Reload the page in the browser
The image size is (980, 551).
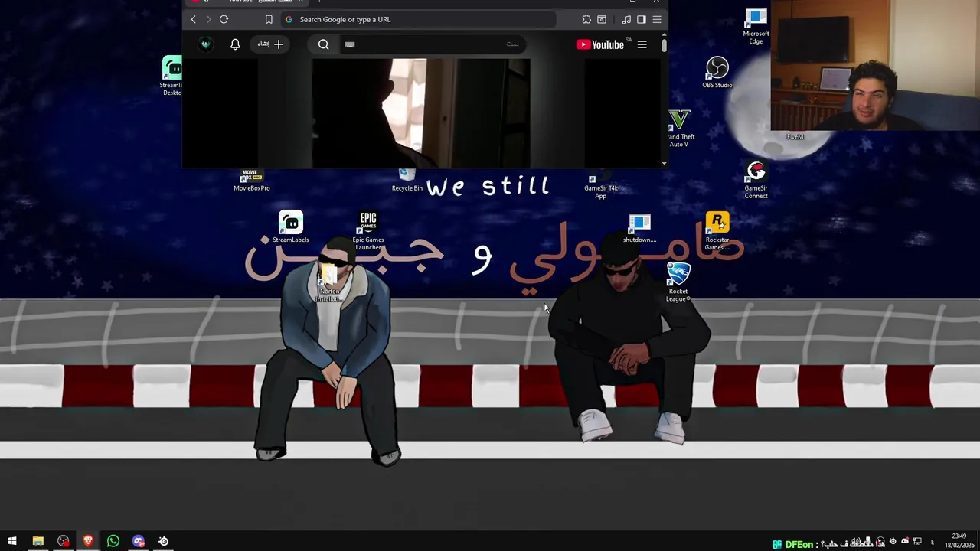pos(224,19)
